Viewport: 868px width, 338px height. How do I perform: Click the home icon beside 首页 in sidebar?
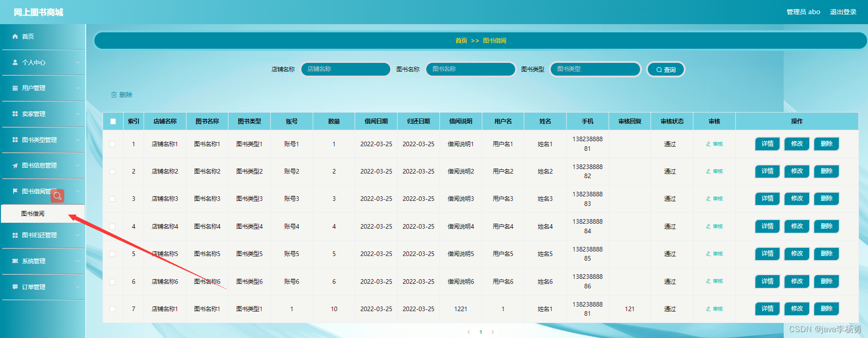(x=15, y=36)
